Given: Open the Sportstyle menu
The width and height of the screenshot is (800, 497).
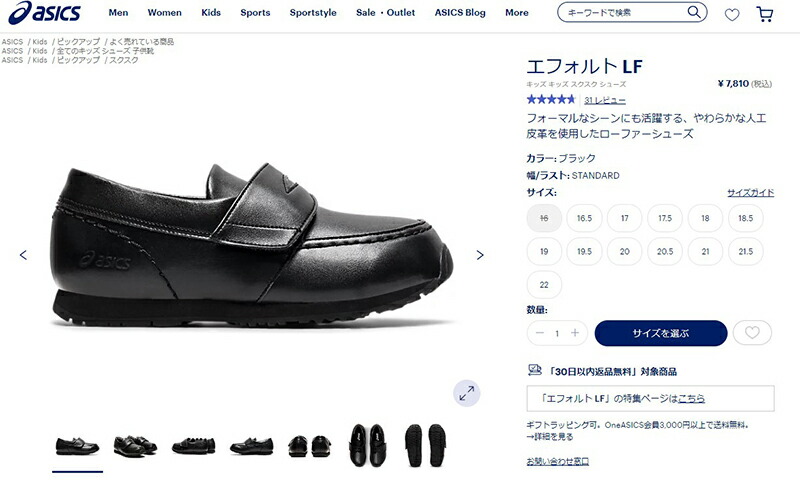Looking at the screenshot, I should click(x=313, y=13).
